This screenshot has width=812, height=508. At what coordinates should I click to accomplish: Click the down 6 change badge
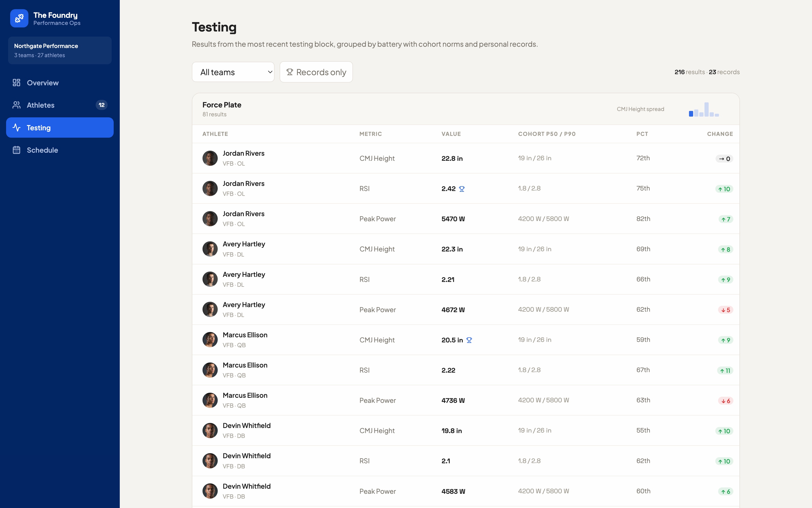[726, 401]
